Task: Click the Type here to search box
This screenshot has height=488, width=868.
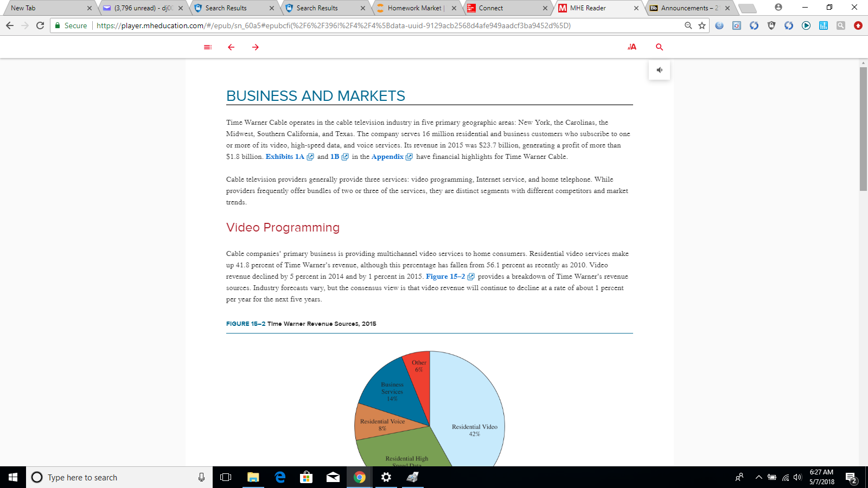Action: click(119, 477)
